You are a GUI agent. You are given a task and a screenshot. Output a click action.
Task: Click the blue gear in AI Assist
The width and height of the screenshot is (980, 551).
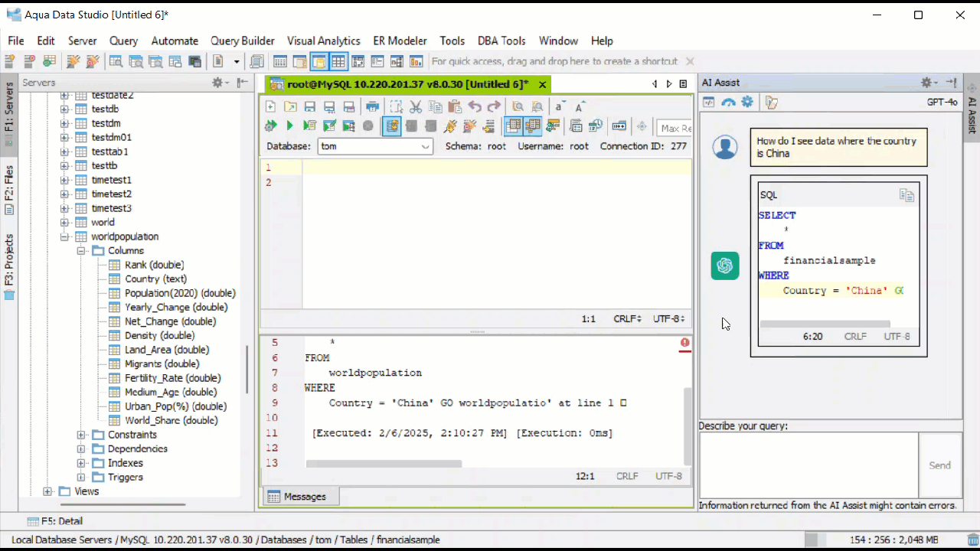747,102
